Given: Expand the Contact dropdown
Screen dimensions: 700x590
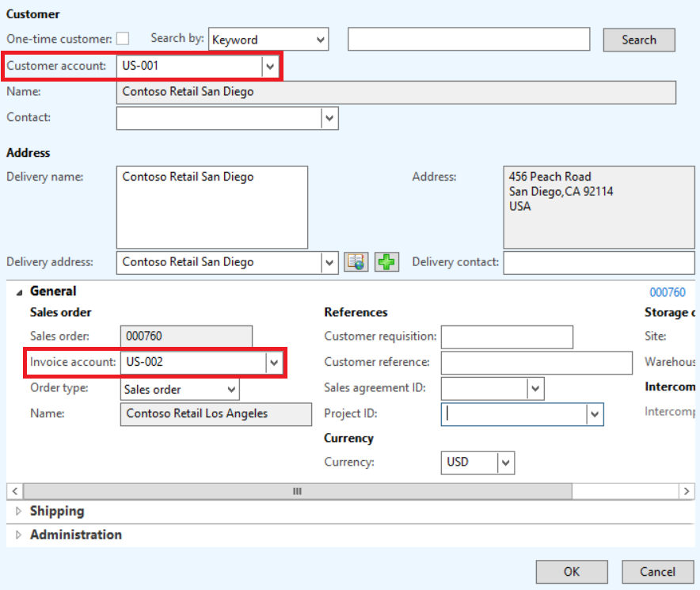Looking at the screenshot, I should click(329, 118).
